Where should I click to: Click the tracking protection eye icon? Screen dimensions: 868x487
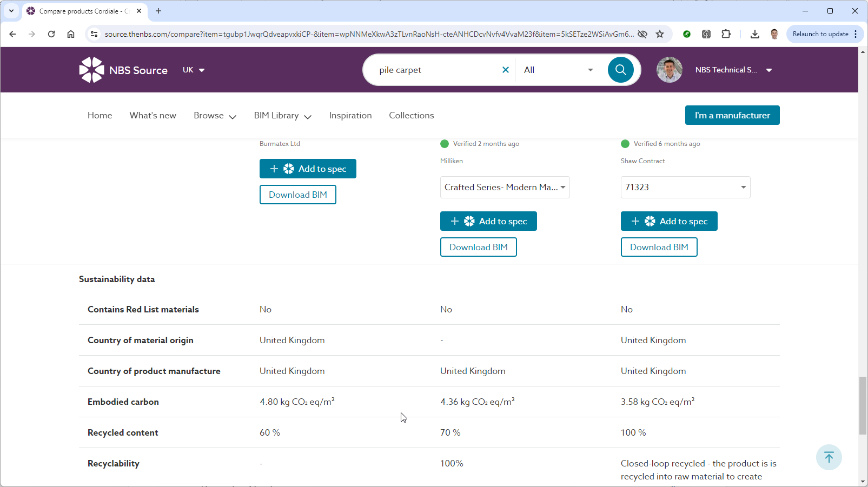click(x=642, y=34)
